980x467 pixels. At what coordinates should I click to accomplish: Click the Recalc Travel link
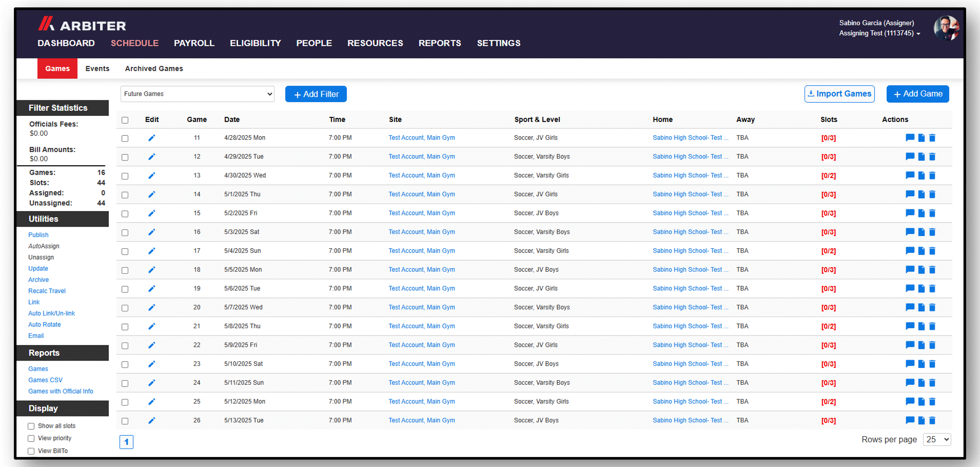coord(47,291)
